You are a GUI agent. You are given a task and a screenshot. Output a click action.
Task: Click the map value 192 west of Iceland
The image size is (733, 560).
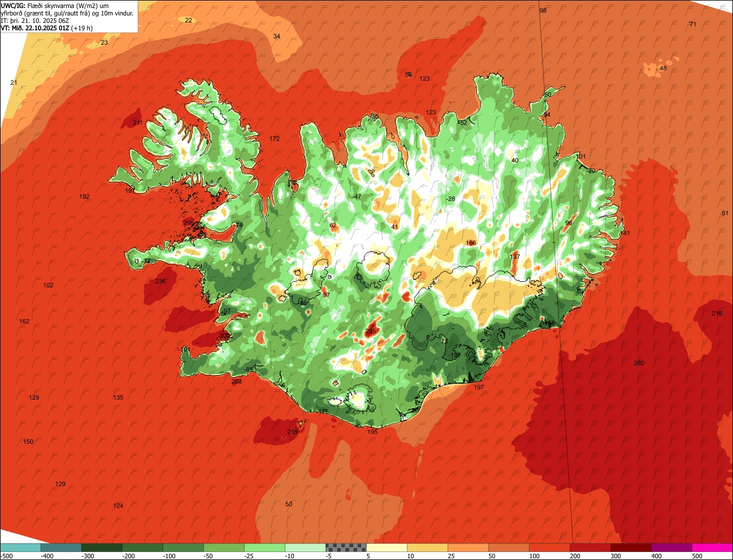[x=85, y=196]
